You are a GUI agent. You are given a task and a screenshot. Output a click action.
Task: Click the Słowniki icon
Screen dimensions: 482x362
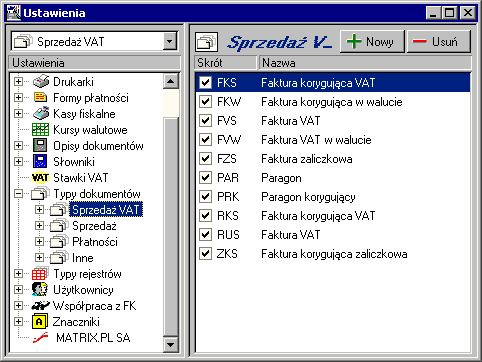point(40,161)
